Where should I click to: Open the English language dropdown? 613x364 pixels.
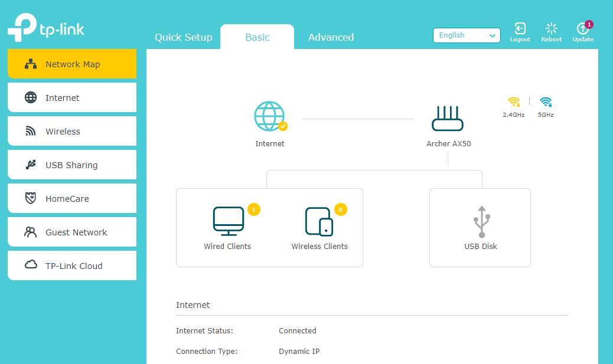click(x=466, y=35)
